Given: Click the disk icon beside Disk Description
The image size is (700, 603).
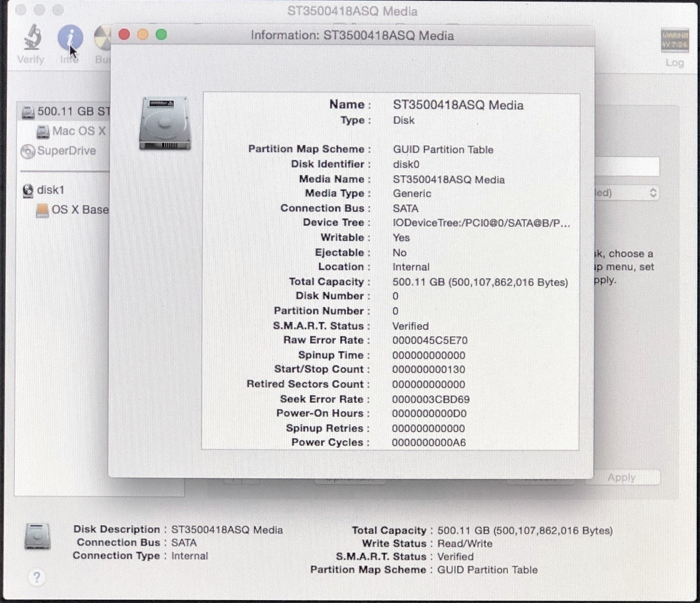Looking at the screenshot, I should click(37, 537).
